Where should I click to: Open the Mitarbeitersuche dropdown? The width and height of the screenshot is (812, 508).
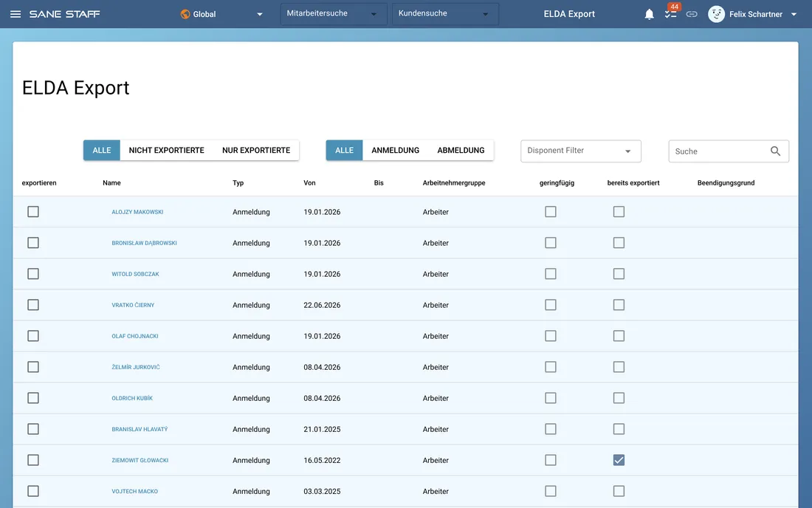coord(334,14)
